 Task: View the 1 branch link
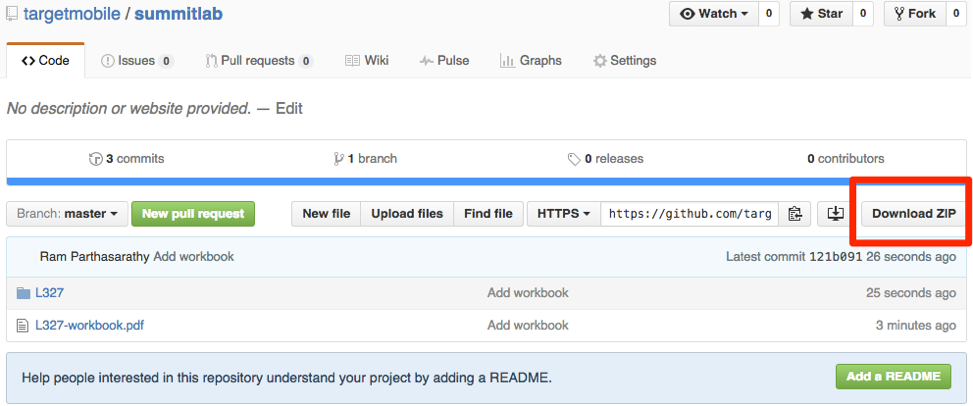(x=365, y=159)
